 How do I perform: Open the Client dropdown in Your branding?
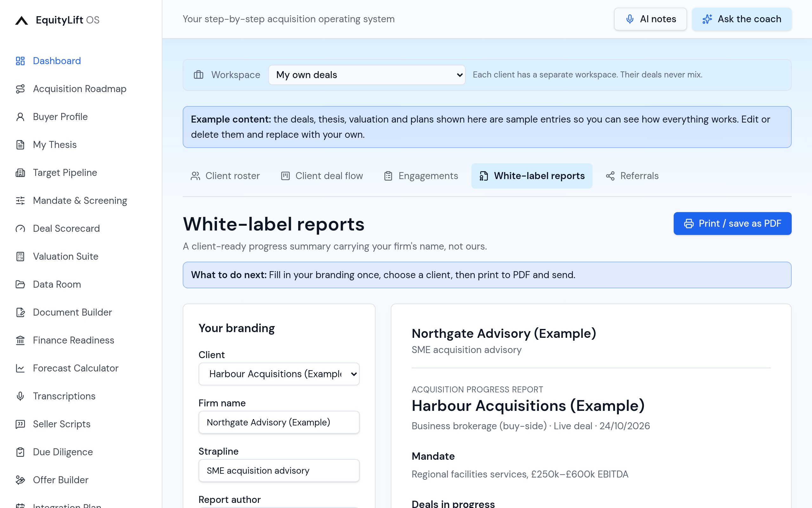pos(279,374)
